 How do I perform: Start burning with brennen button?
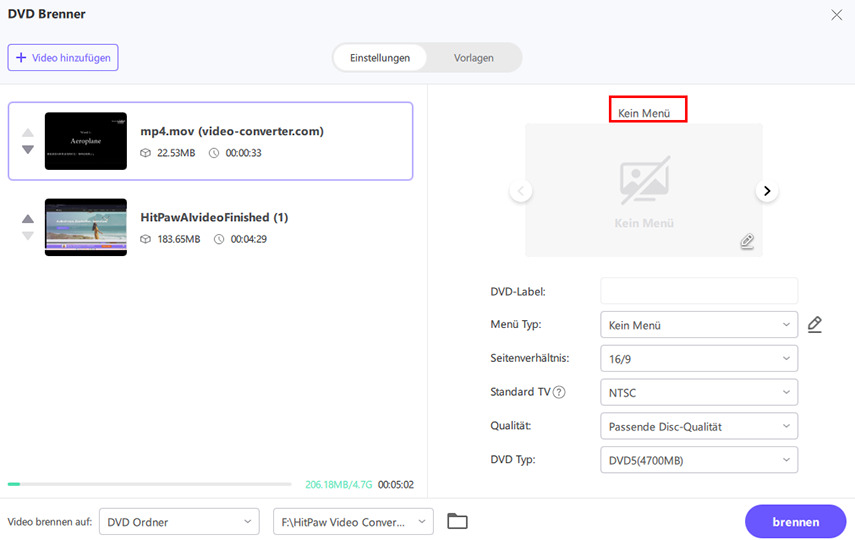[796, 521]
